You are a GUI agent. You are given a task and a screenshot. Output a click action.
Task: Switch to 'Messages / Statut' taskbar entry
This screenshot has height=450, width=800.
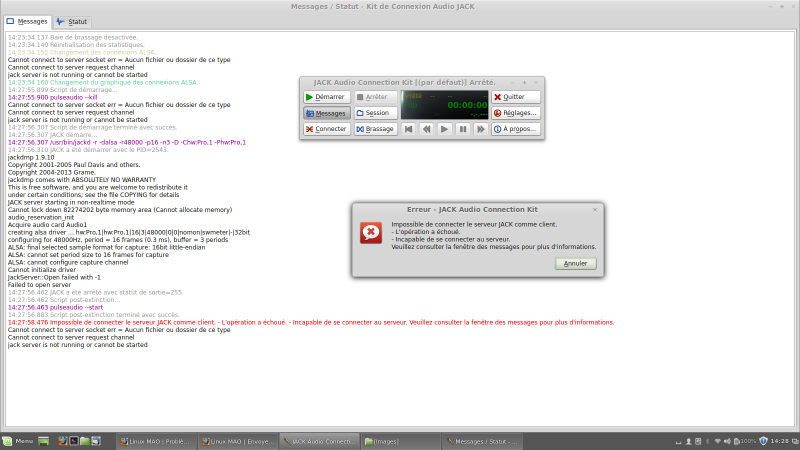(x=482, y=441)
